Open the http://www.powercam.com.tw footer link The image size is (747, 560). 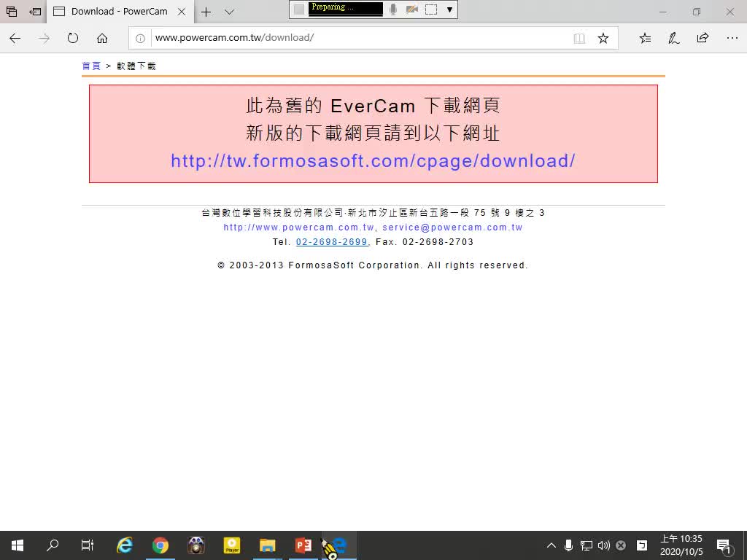(298, 227)
